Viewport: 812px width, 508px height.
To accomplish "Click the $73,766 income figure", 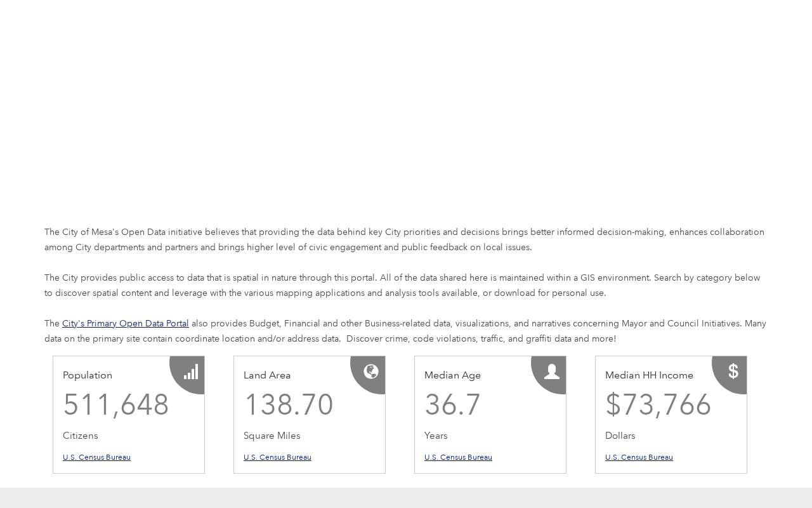I will (x=658, y=405).
